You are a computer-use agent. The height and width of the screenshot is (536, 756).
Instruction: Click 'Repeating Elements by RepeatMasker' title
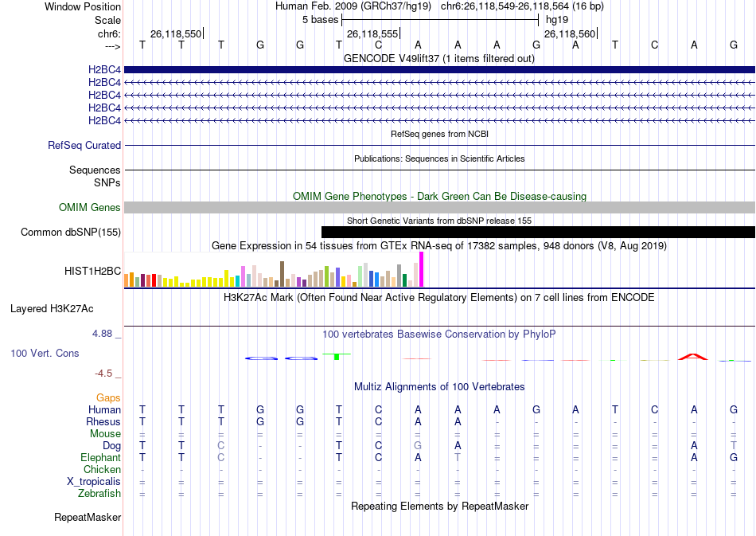440,507
